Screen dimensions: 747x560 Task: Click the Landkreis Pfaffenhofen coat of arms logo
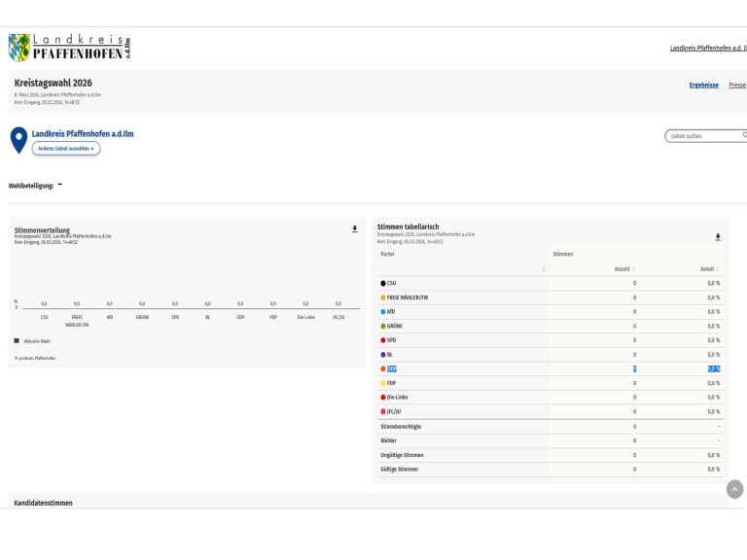[19, 47]
